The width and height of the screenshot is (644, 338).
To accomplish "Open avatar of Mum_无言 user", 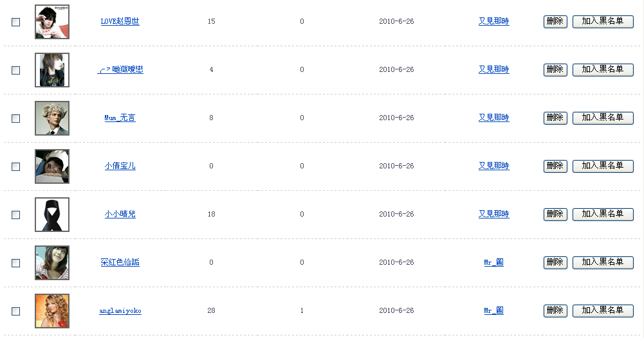I will (52, 118).
